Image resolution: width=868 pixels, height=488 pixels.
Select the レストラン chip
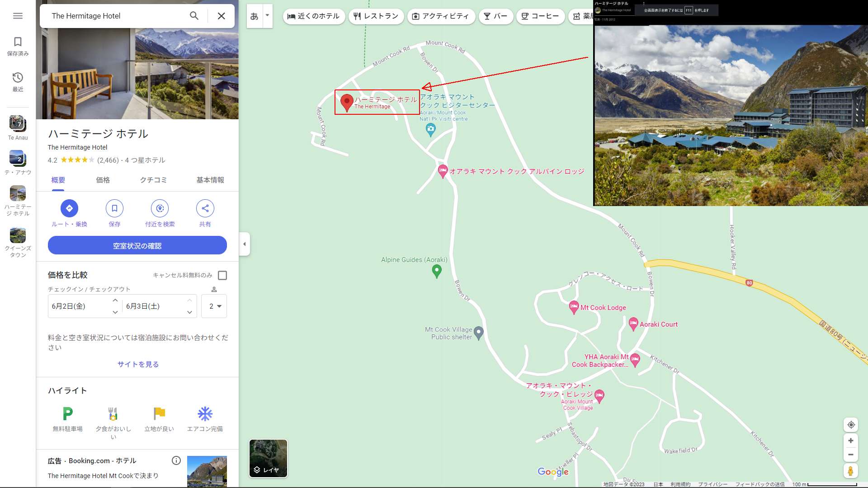click(x=376, y=16)
